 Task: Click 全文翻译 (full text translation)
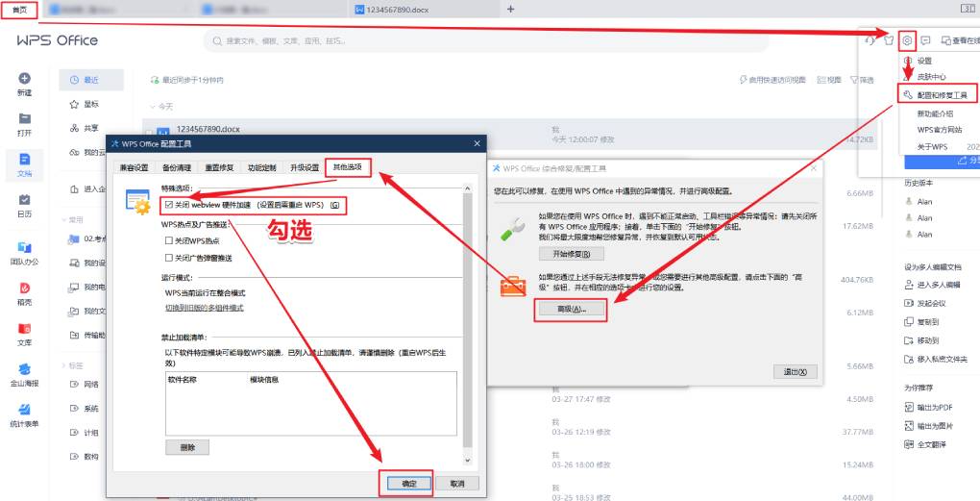925,444
